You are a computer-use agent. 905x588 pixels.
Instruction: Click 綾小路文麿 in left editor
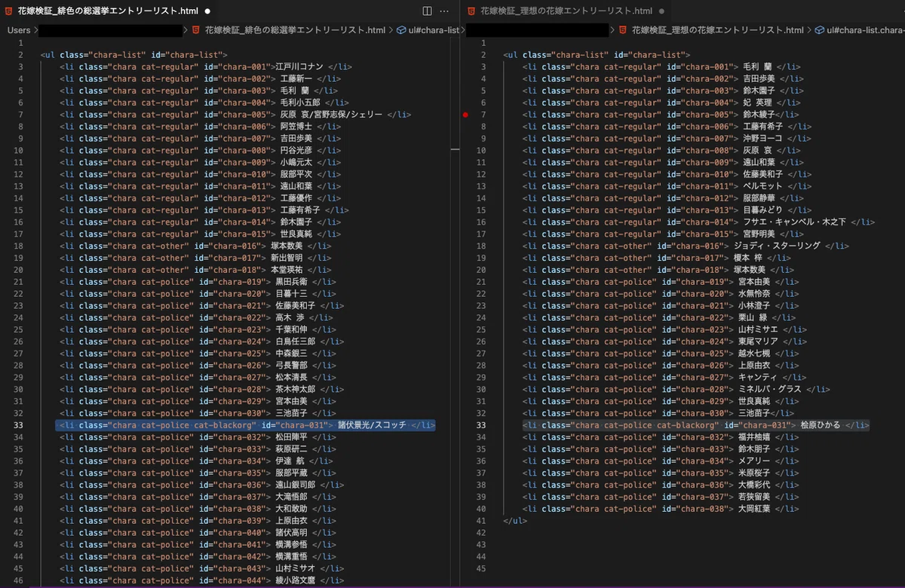tap(296, 580)
